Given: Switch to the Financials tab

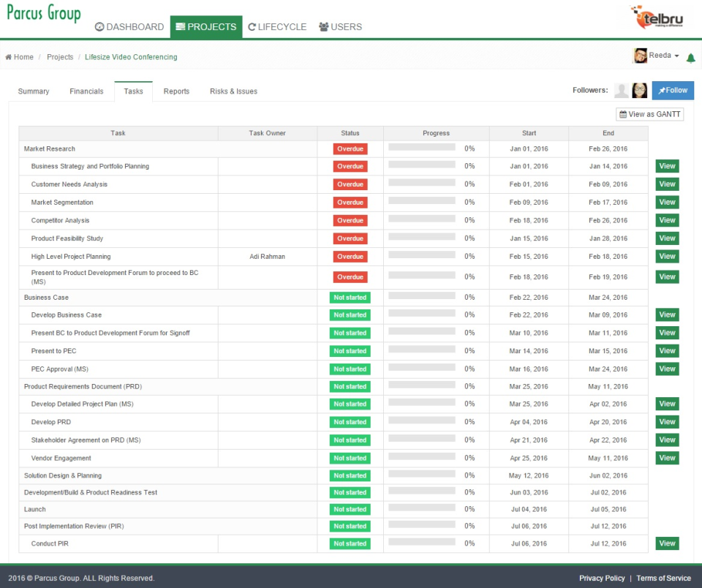Looking at the screenshot, I should [86, 91].
